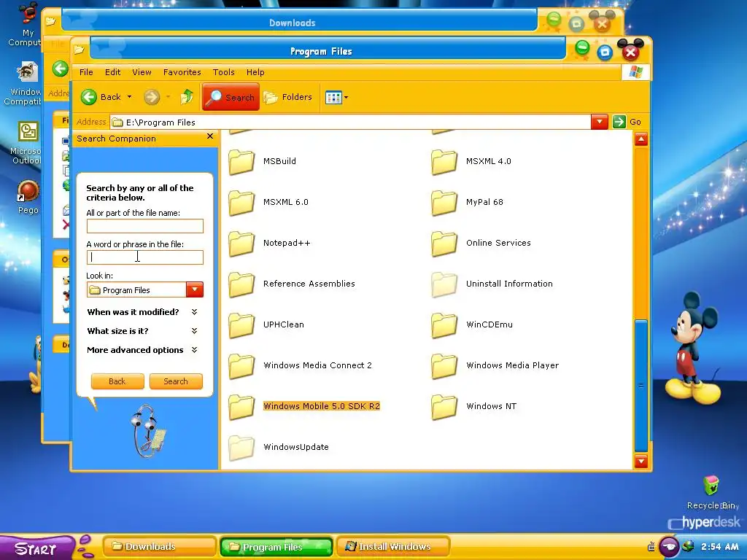Open the address bar dropdown
The height and width of the screenshot is (560, 747).
600,122
